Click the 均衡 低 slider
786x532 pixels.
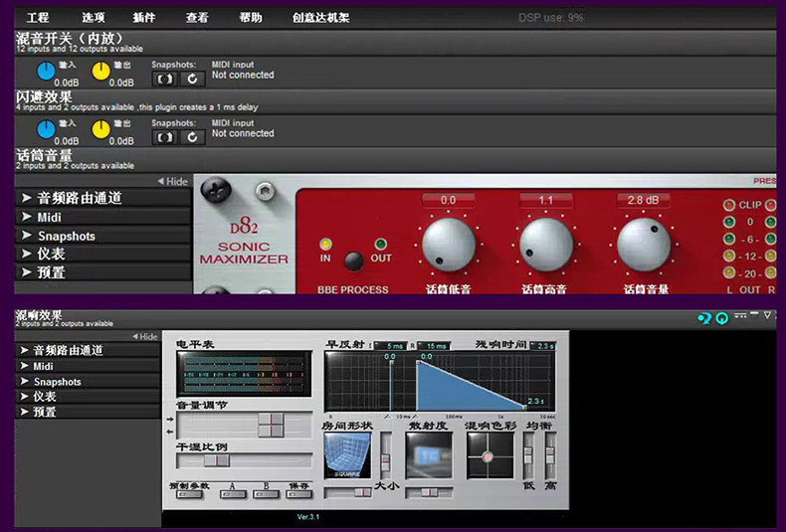coord(528,455)
